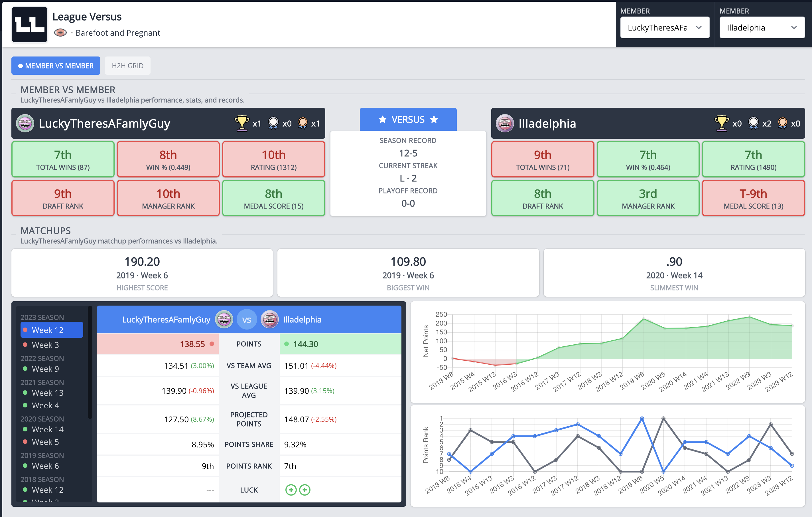Open the second MEMBER dropdown Illadelphia
The width and height of the screenshot is (812, 517).
(762, 27)
